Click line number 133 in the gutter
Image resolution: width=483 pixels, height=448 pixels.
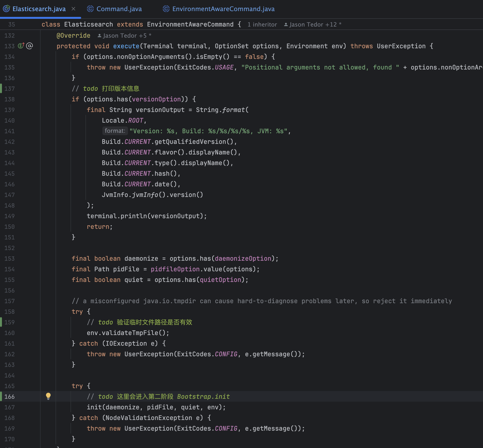point(9,46)
